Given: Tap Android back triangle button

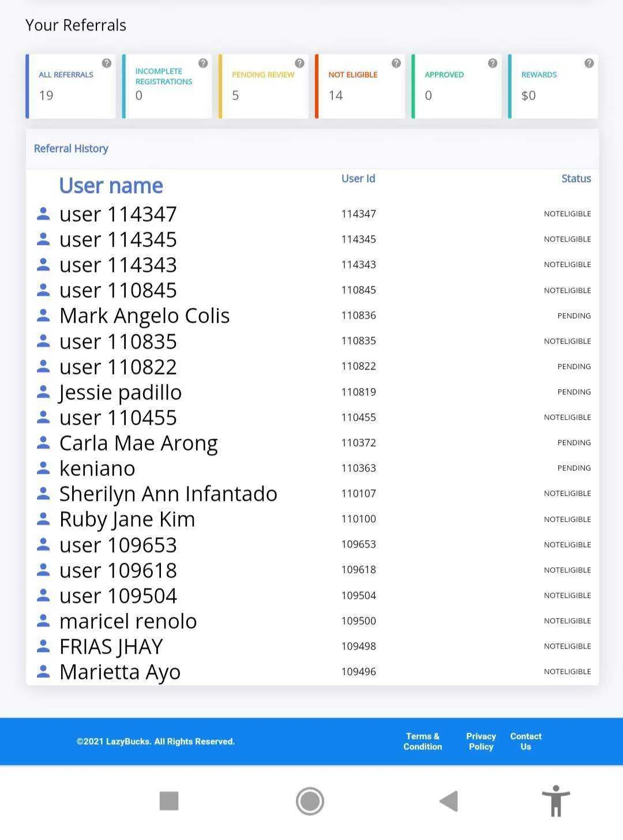Looking at the screenshot, I should [449, 801].
